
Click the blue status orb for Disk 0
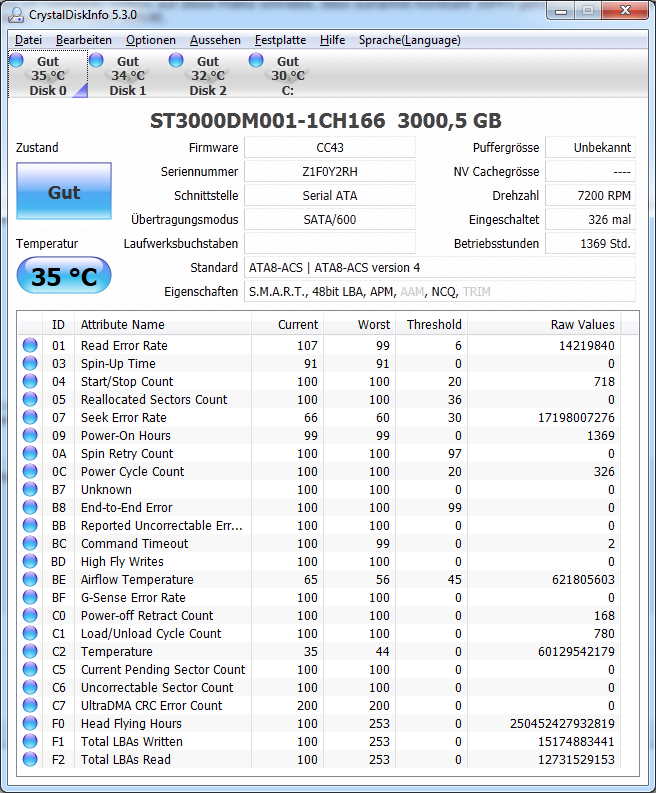point(16,60)
